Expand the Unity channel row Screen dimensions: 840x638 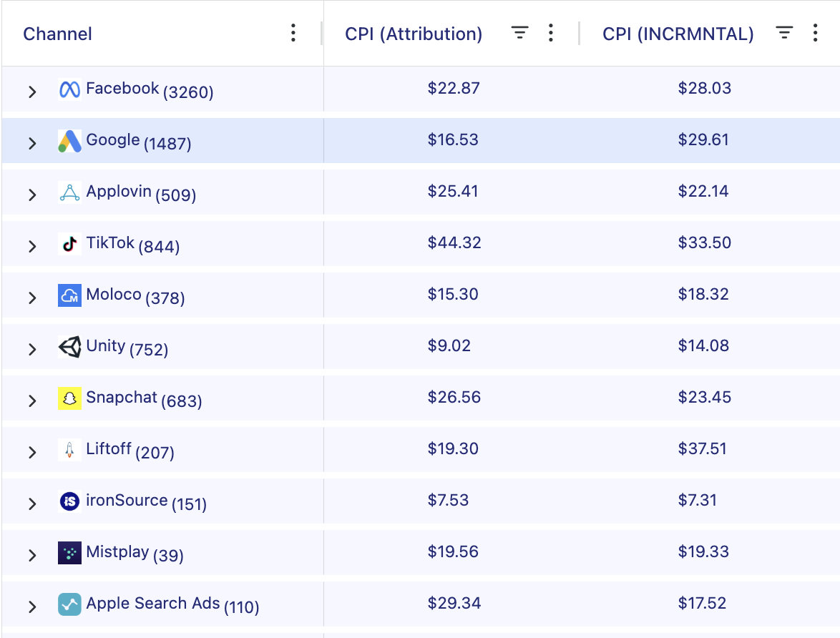tap(32, 349)
